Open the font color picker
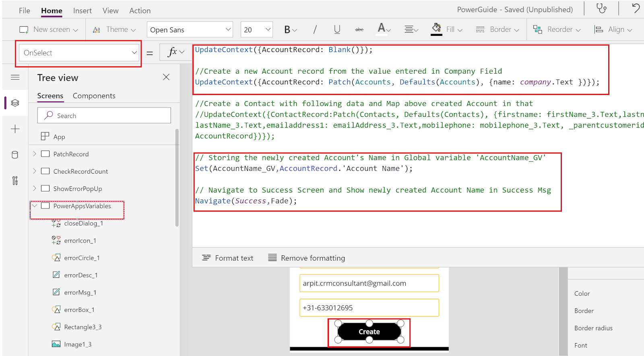Viewport: 644px width, 356px height. [384, 29]
